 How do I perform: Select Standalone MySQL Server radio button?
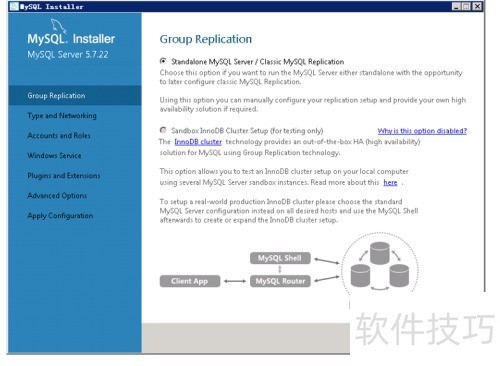[163, 61]
